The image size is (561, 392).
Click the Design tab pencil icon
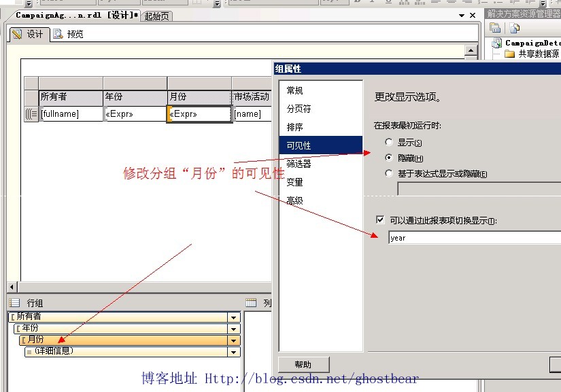pos(17,34)
